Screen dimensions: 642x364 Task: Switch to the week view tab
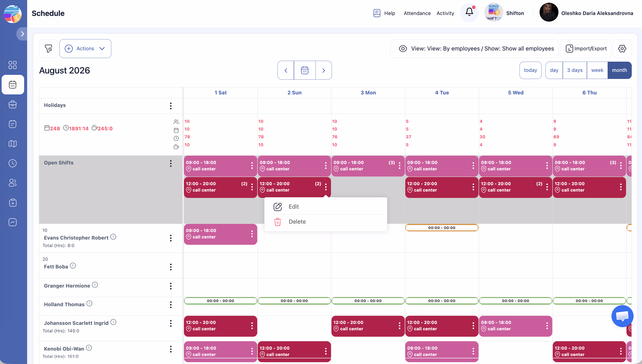(x=597, y=70)
